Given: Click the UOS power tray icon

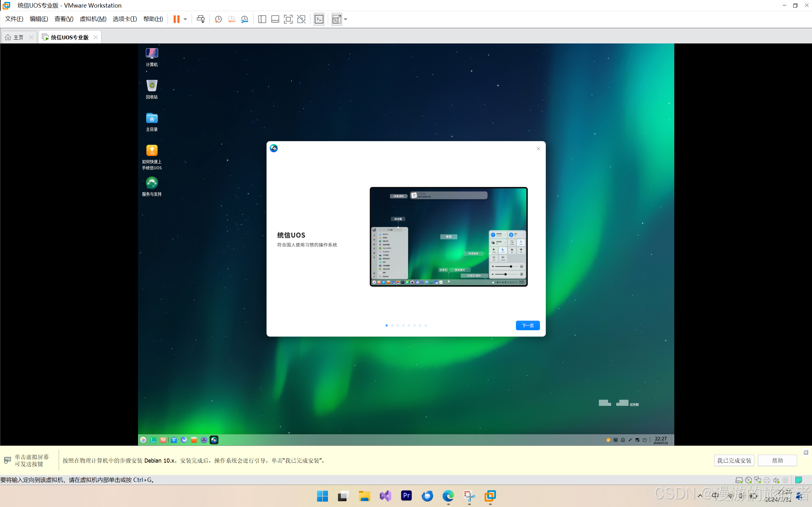Looking at the screenshot, I should coord(644,440).
